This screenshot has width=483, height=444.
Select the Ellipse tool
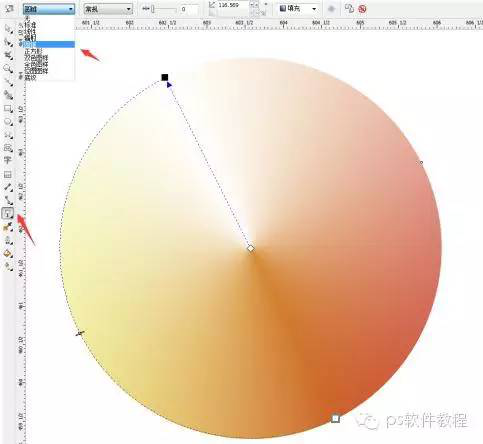tap(8, 122)
